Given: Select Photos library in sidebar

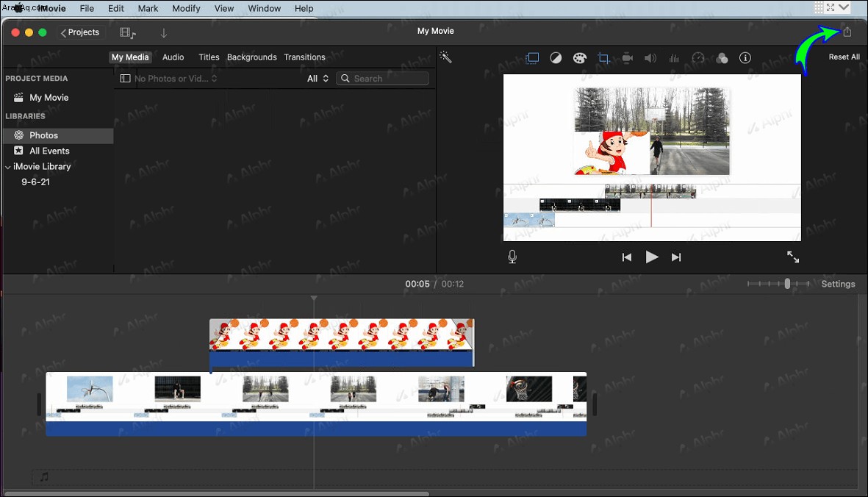Looking at the screenshot, I should pos(58,135).
